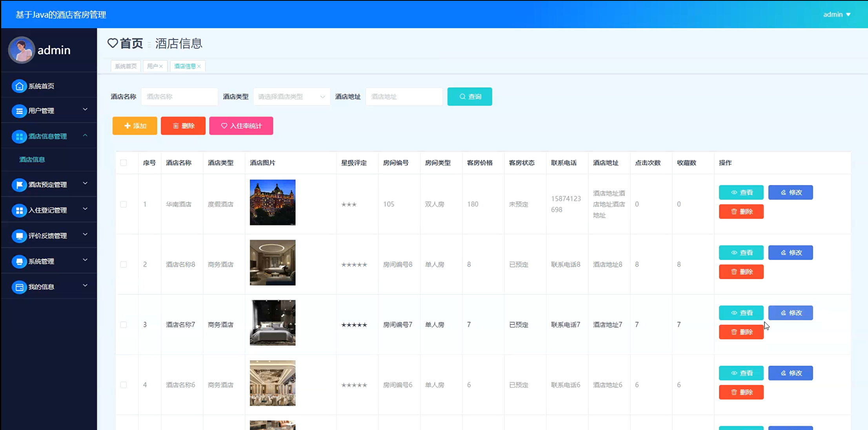Screen dimensions: 868x430
Task: Check the checkbox for 华南酒店 row
Action: click(124, 204)
